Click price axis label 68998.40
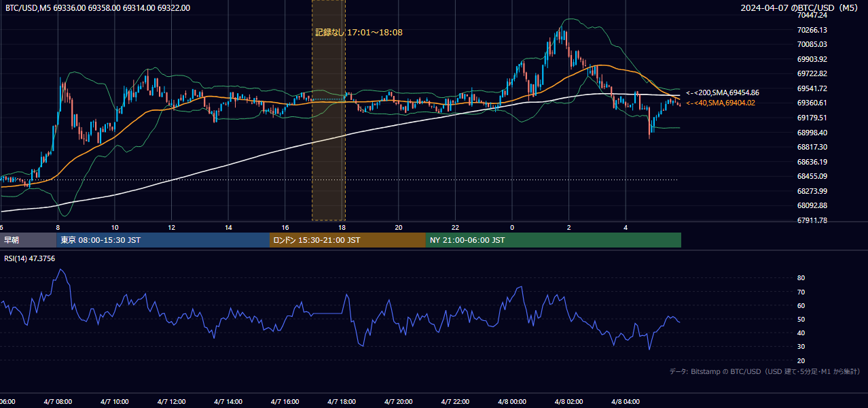This screenshot has width=868, height=408. (x=812, y=133)
